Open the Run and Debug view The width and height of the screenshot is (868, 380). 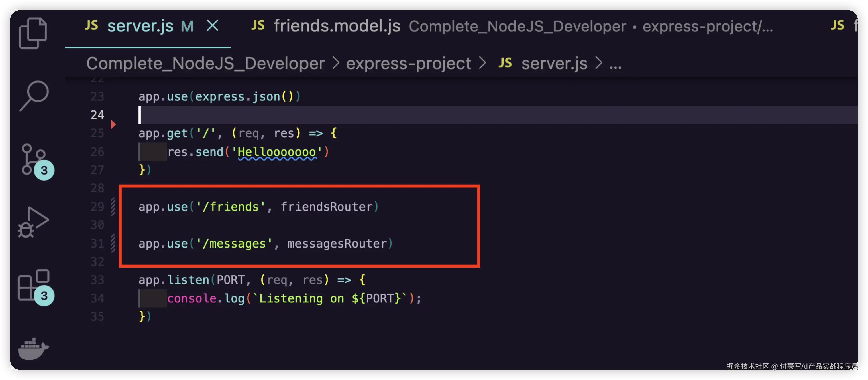tap(33, 222)
